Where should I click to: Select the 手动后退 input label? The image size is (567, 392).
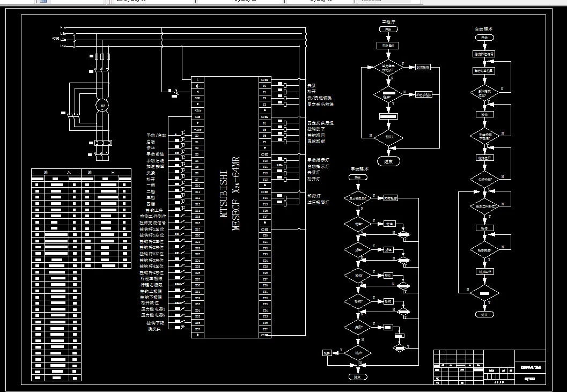155,160
